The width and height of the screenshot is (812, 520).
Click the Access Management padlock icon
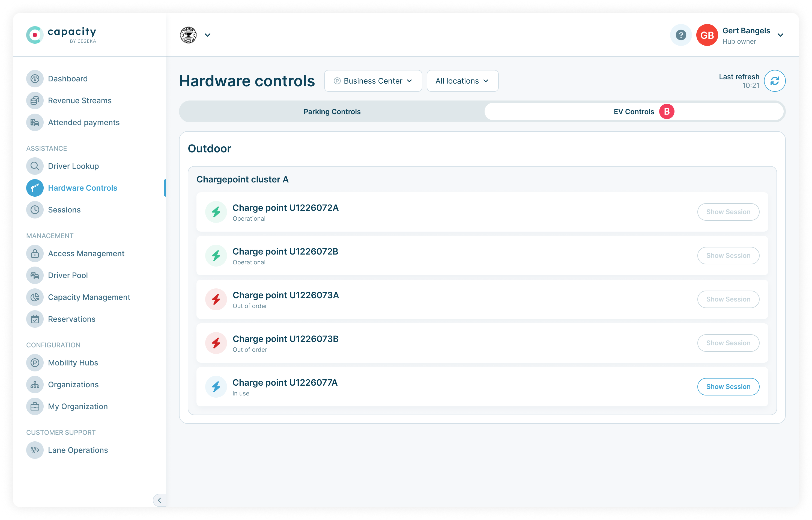[x=35, y=253]
